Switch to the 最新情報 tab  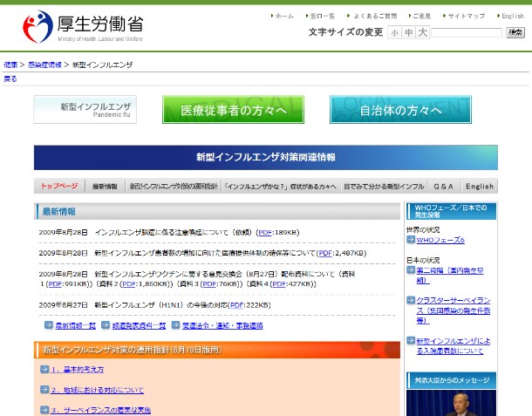[105, 186]
